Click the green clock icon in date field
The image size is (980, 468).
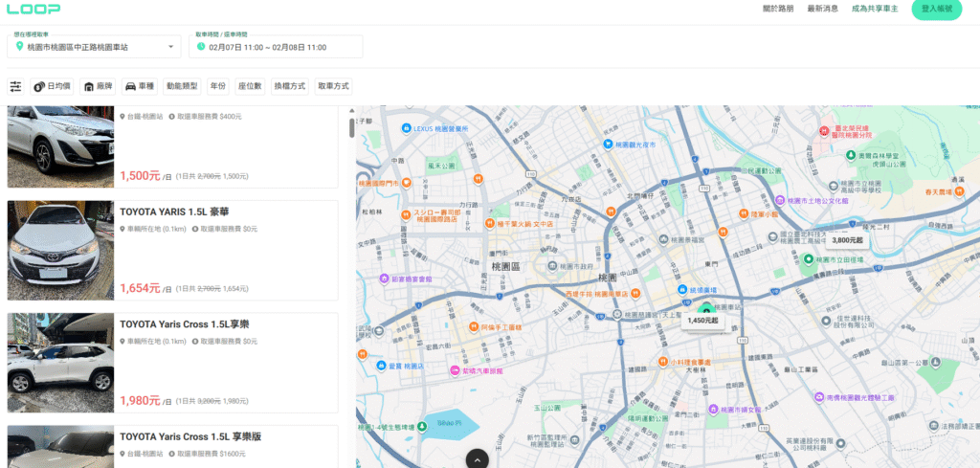[201, 46]
